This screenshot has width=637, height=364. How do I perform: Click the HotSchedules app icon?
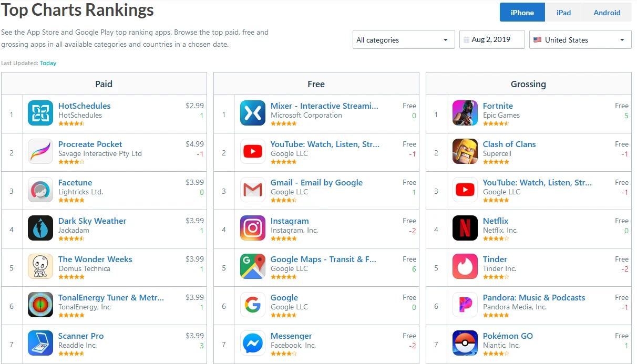pos(40,113)
